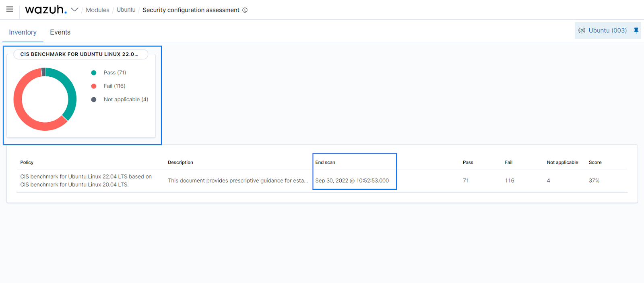Screen dimensions: 644x283
Task: Sort by the End scan column header
Action: point(325,162)
